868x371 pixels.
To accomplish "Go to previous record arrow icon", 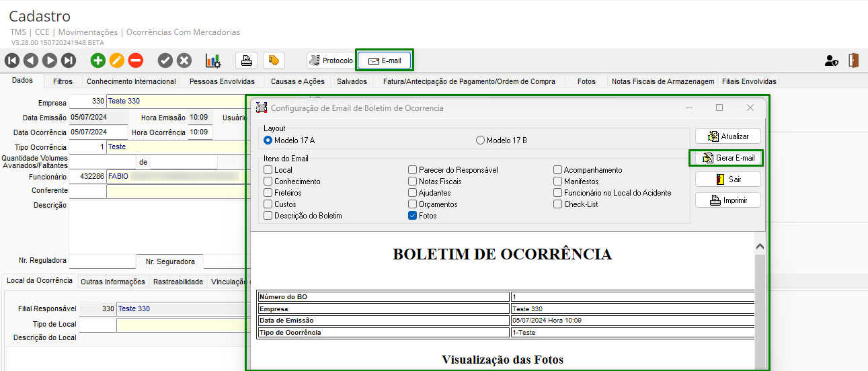I will click(31, 60).
